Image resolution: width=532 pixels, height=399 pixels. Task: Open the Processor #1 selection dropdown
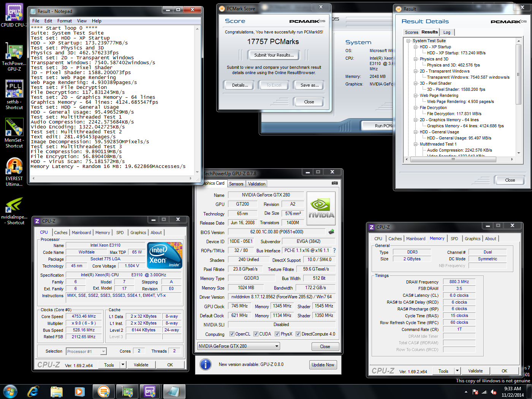tap(86, 351)
